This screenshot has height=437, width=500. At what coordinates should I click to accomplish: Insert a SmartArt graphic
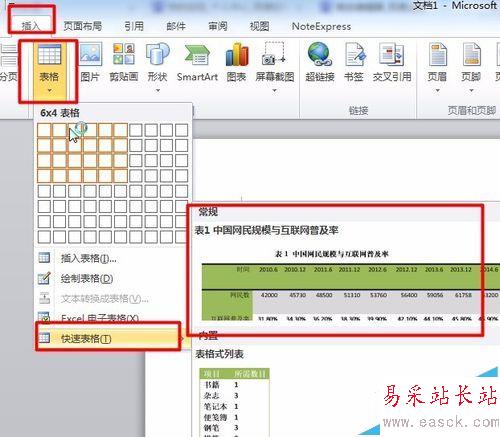(x=197, y=63)
